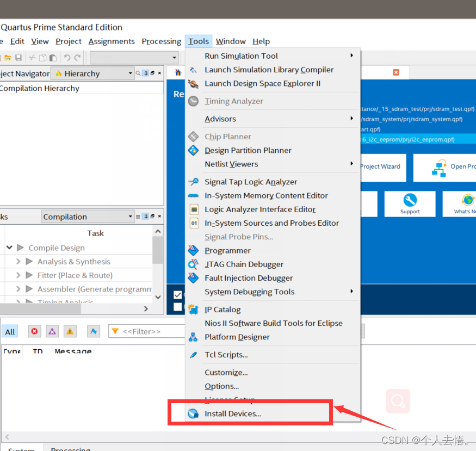Click the In-System Memory Content Editor icon
Screen dimensions: 476x451
pyautogui.click(x=193, y=196)
